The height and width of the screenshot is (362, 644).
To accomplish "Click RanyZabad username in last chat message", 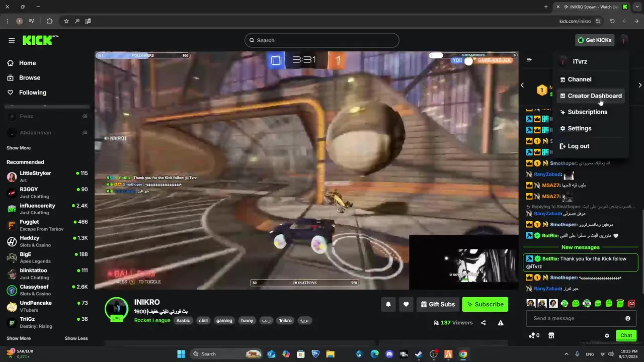I will coord(547,289).
